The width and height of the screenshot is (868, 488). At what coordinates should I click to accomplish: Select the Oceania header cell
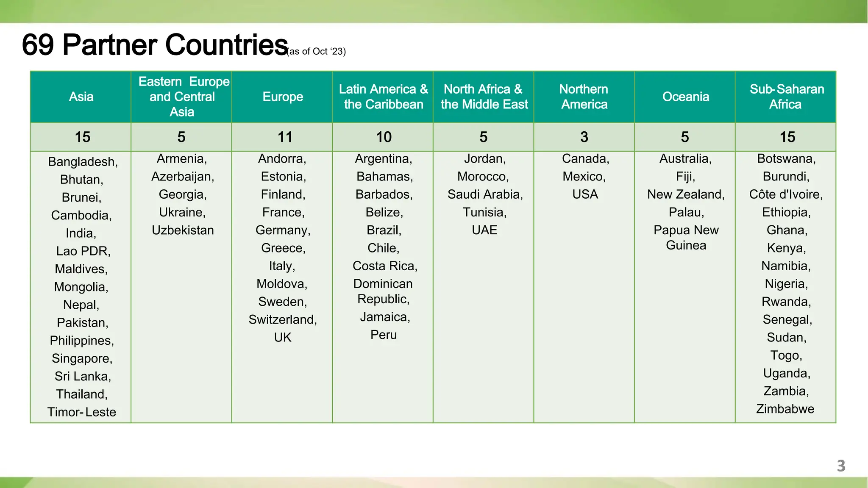(x=685, y=97)
